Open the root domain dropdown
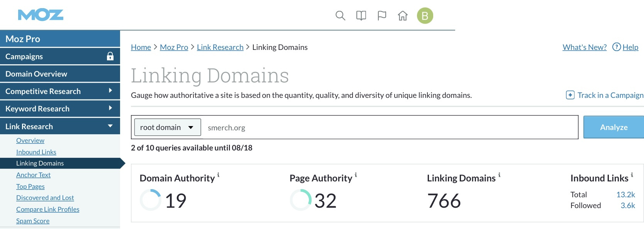 [168, 127]
